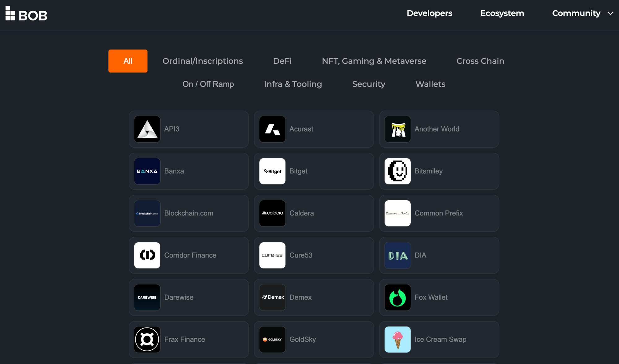
Task: Open the GoldSky project card
Action: point(314,340)
